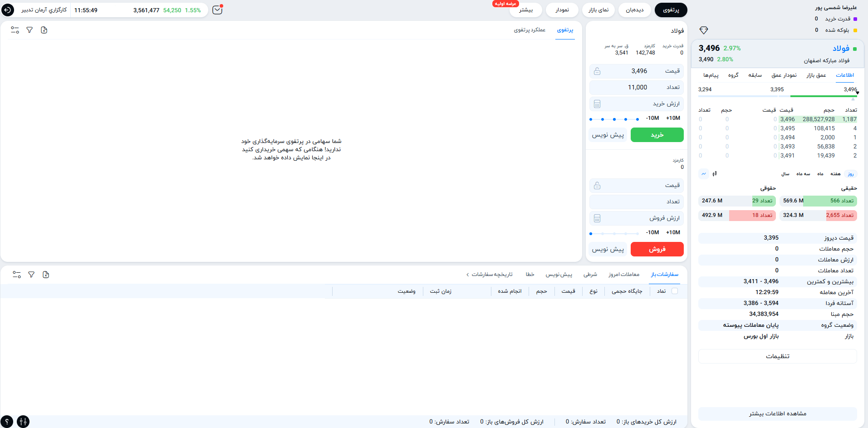Open the portfolio filter funnel icon

29,30
